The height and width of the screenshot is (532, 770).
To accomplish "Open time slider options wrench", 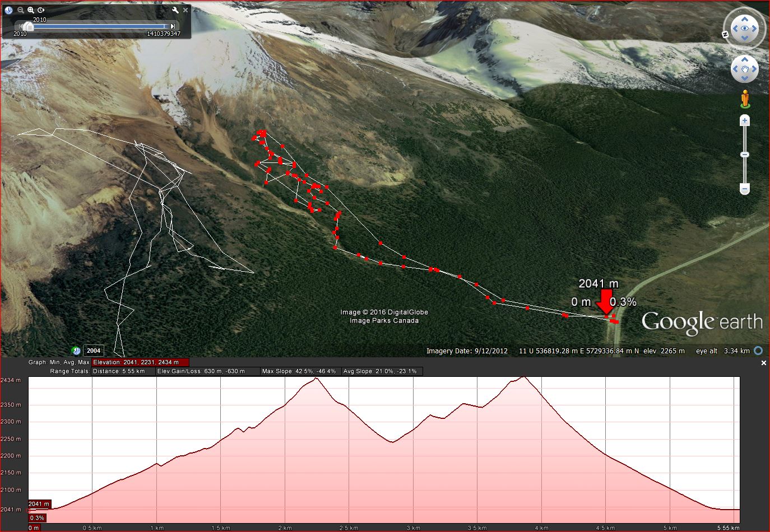I will [x=175, y=10].
